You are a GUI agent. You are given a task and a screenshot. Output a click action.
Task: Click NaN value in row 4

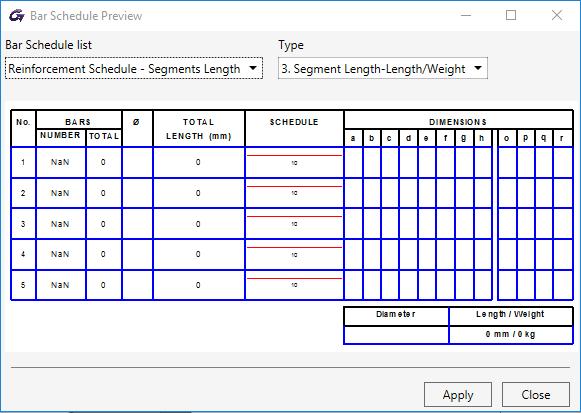coord(60,254)
